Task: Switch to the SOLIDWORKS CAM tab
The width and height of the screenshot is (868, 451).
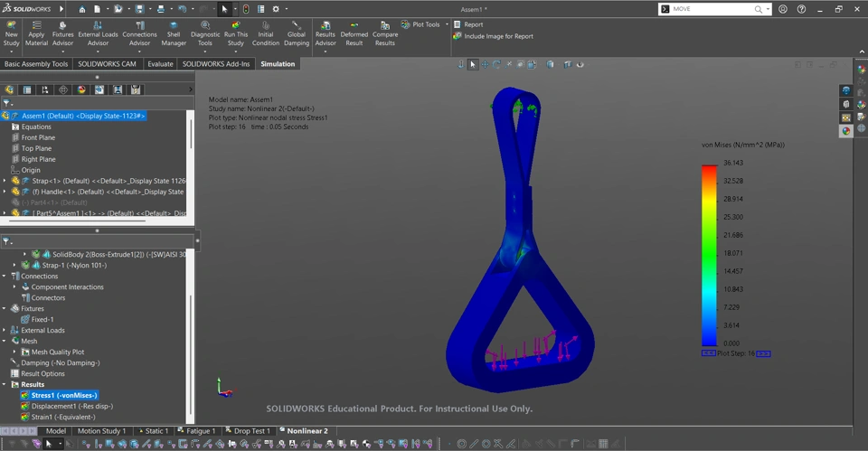Action: (x=107, y=63)
